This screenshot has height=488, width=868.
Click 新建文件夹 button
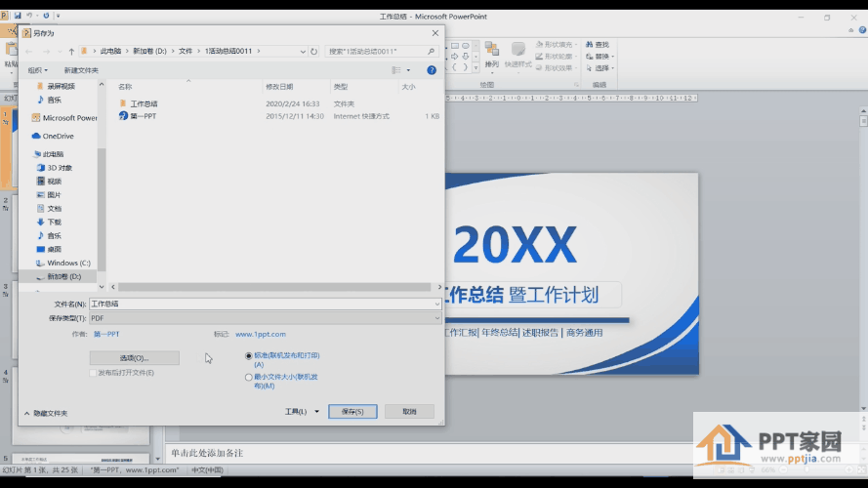81,70
